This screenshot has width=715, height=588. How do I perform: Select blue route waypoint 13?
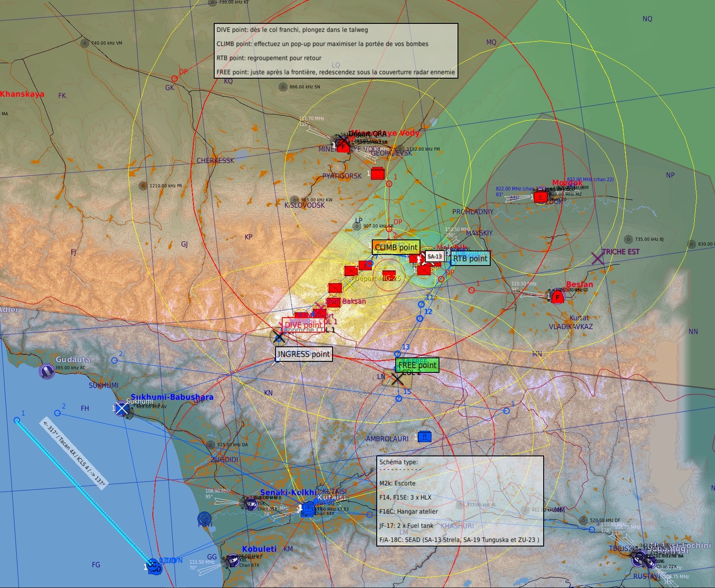coord(397,354)
